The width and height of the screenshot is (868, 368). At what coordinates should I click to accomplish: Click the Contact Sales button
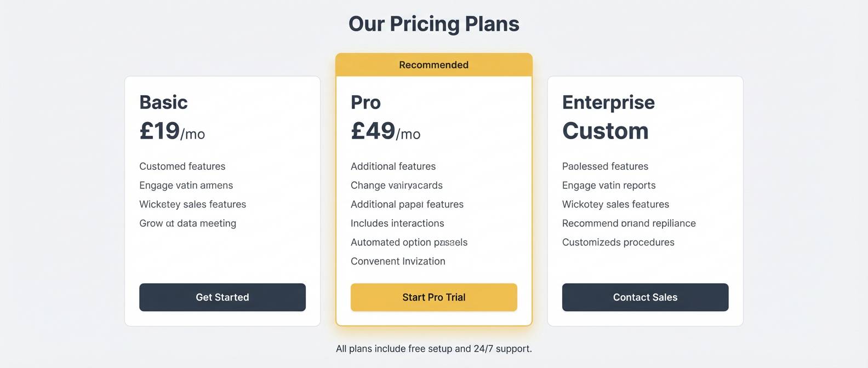click(x=645, y=297)
